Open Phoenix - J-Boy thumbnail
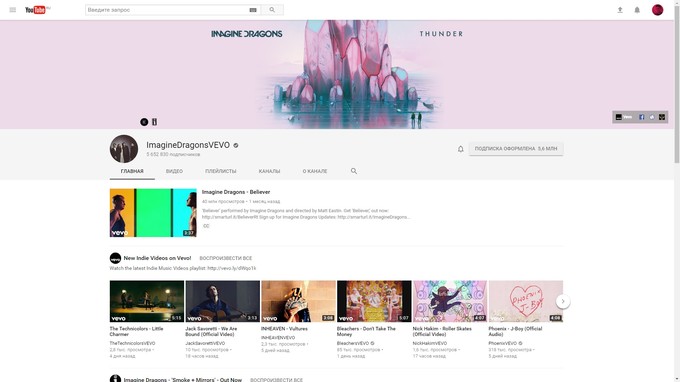Screen dimensions: 680x382 (526, 301)
